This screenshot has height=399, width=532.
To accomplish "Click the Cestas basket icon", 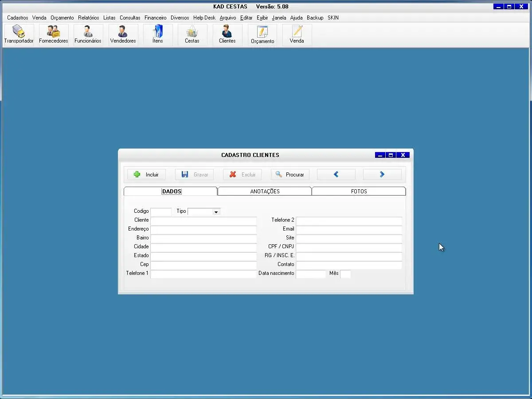I will click(x=192, y=35).
